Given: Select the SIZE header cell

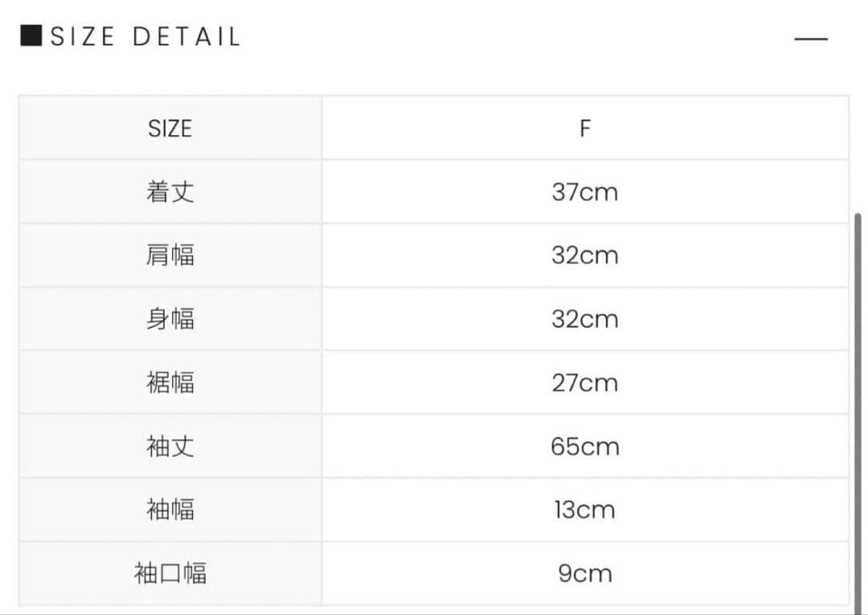Looking at the screenshot, I should pos(170,128).
